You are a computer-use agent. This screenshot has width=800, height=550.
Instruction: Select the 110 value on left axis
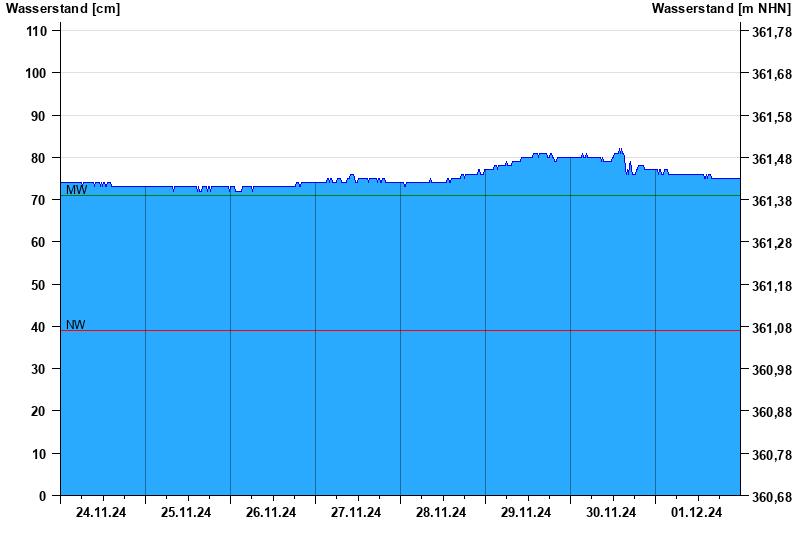pos(36,32)
